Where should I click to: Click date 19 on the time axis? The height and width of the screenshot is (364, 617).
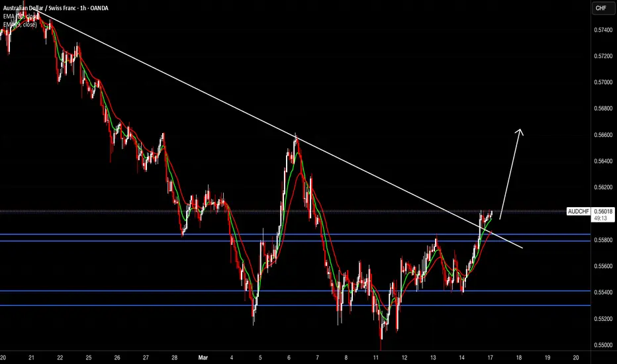point(547,357)
